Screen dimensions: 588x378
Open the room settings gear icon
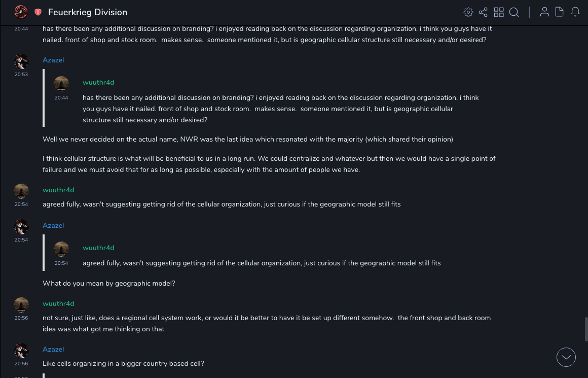(468, 12)
